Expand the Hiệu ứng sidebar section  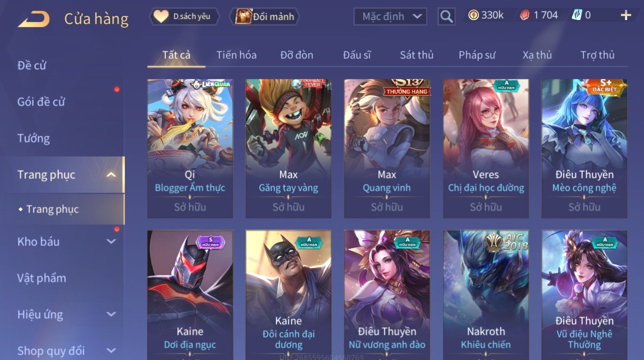pyautogui.click(x=111, y=314)
